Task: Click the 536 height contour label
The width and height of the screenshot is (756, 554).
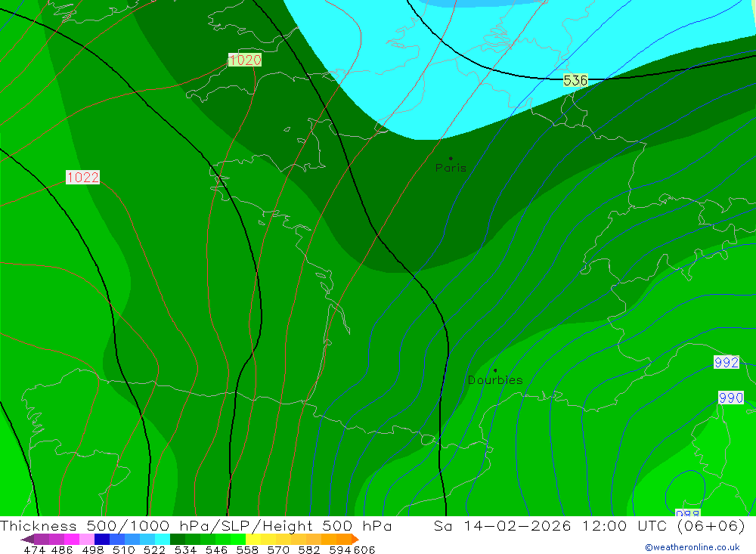Action: coord(575,80)
